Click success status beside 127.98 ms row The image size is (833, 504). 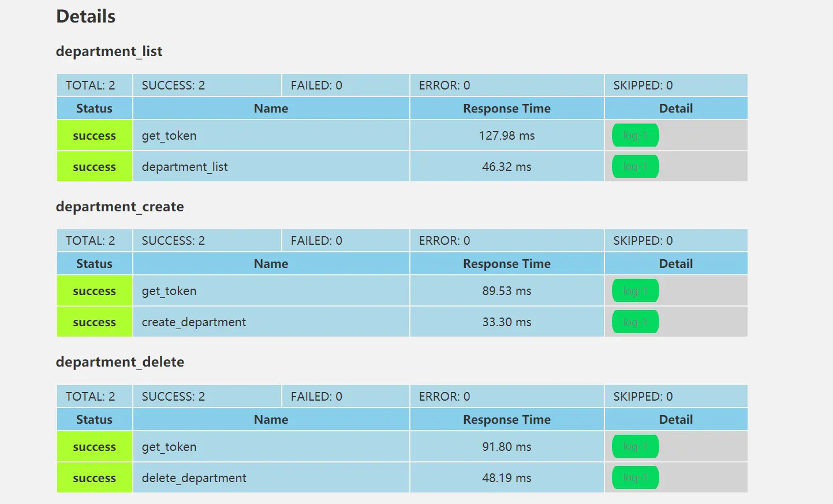pos(95,135)
